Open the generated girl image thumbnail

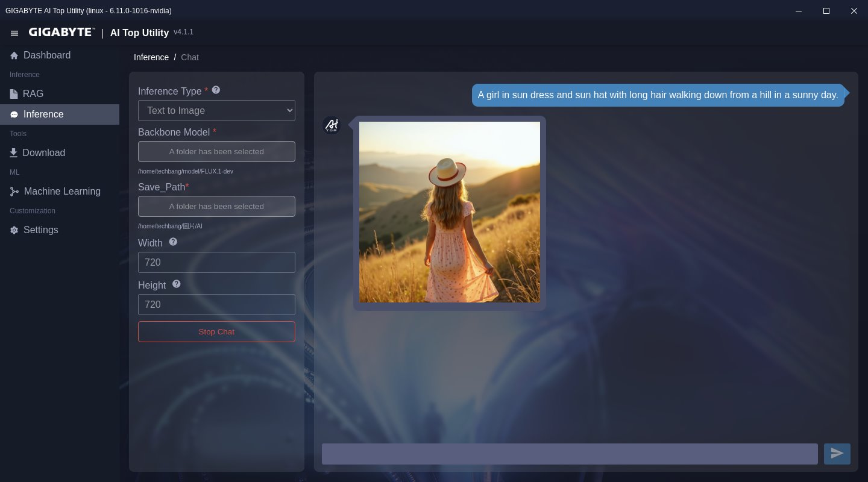(450, 212)
